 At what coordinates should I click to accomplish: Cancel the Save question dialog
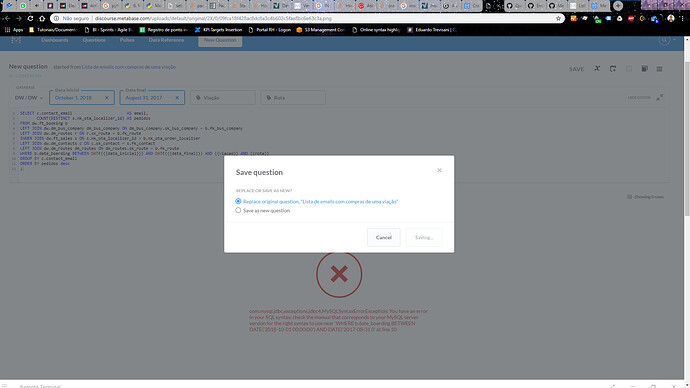pos(383,237)
